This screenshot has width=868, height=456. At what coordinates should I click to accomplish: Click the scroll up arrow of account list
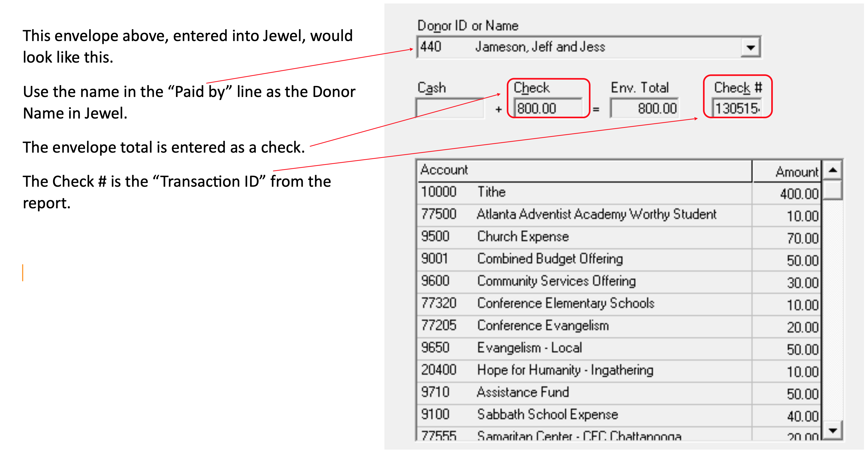click(833, 170)
